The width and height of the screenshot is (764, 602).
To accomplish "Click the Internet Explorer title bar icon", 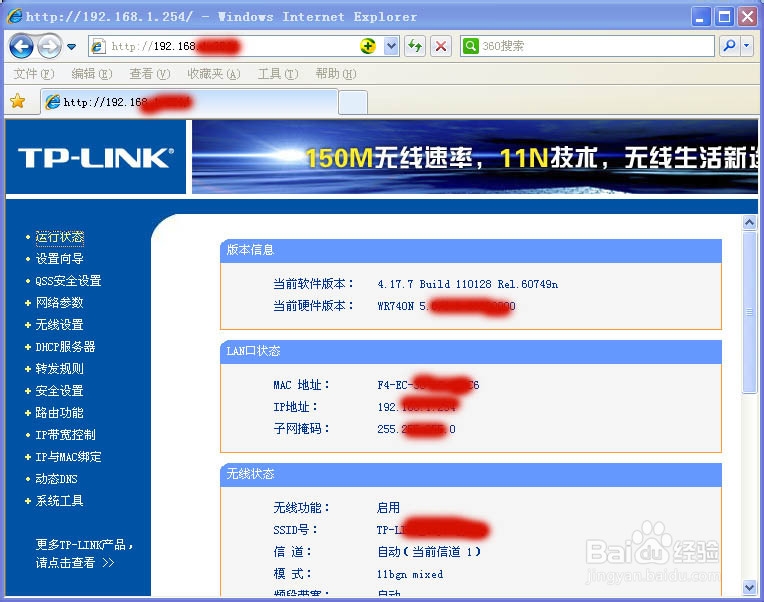I will point(15,16).
